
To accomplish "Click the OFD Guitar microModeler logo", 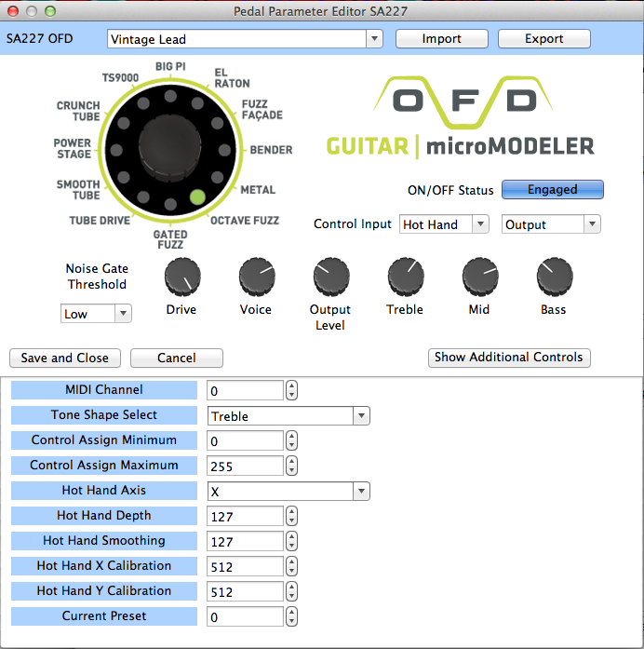I will pos(461,117).
